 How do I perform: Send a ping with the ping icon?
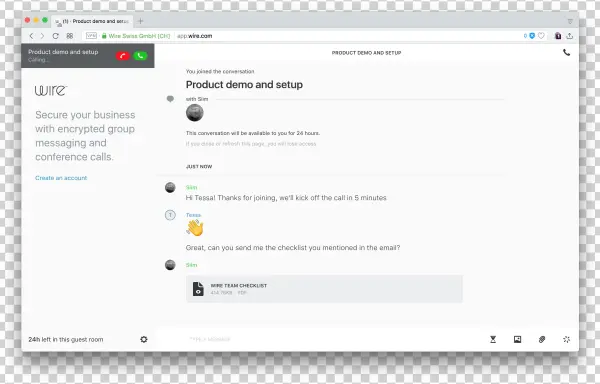point(566,339)
